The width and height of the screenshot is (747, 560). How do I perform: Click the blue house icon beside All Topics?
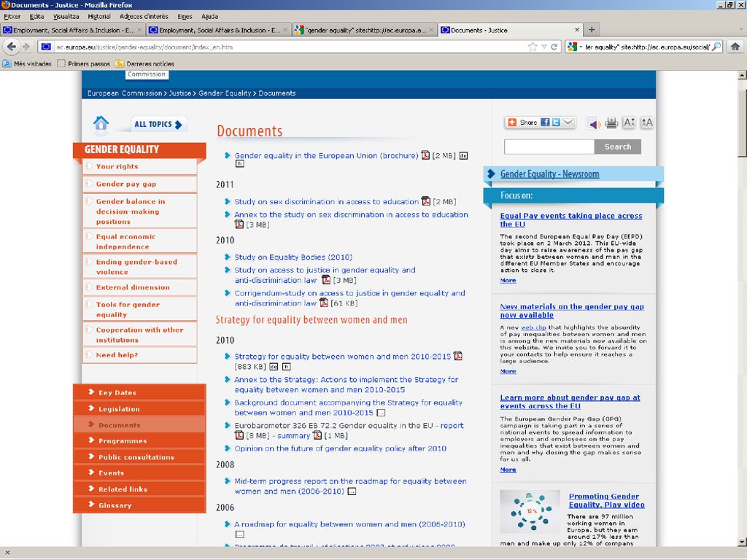[101, 124]
